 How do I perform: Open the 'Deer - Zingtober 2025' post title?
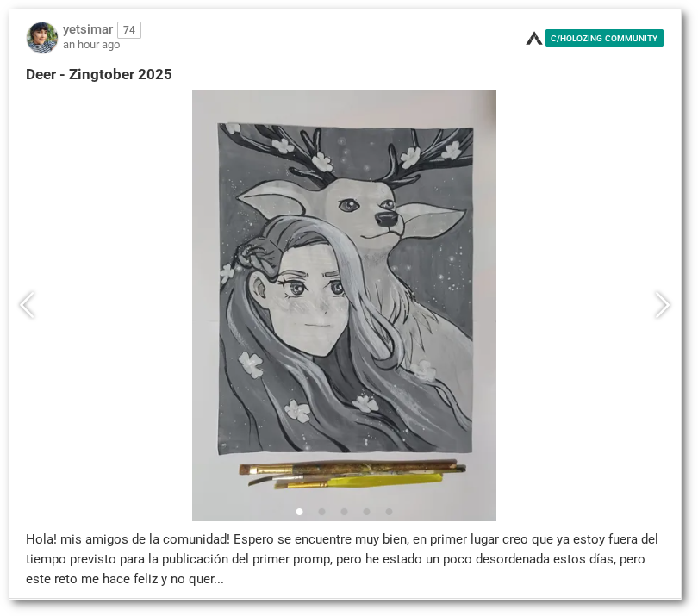coord(99,74)
